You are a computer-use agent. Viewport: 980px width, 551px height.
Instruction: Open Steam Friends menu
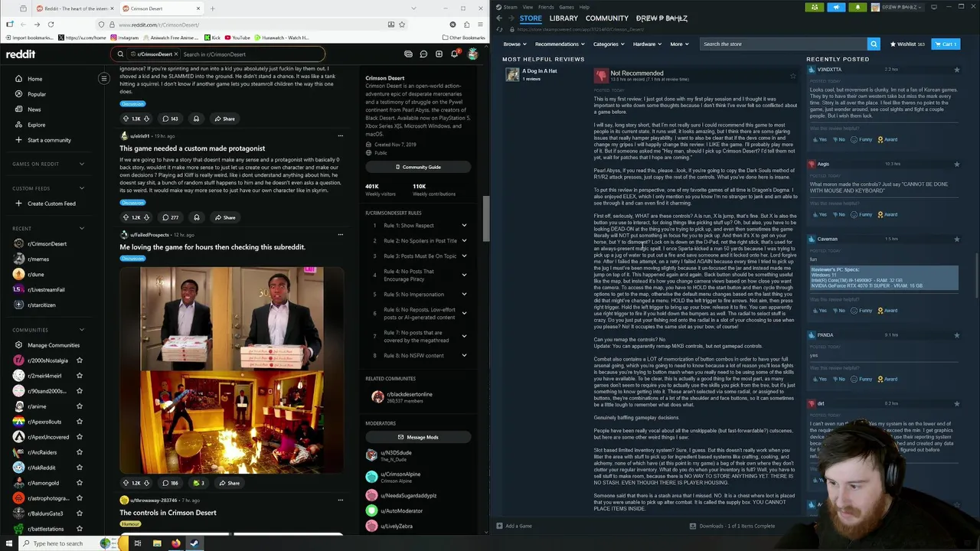tap(546, 7)
